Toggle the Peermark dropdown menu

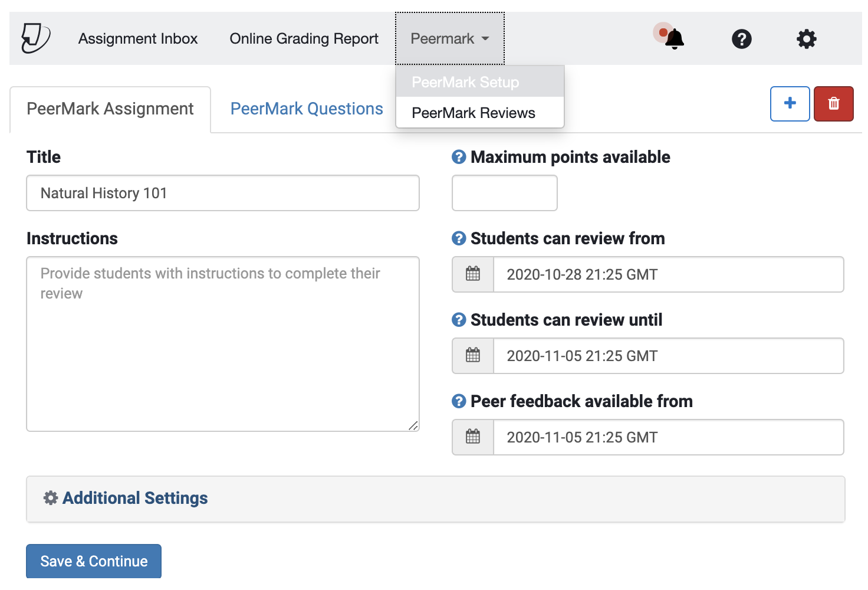pos(450,38)
